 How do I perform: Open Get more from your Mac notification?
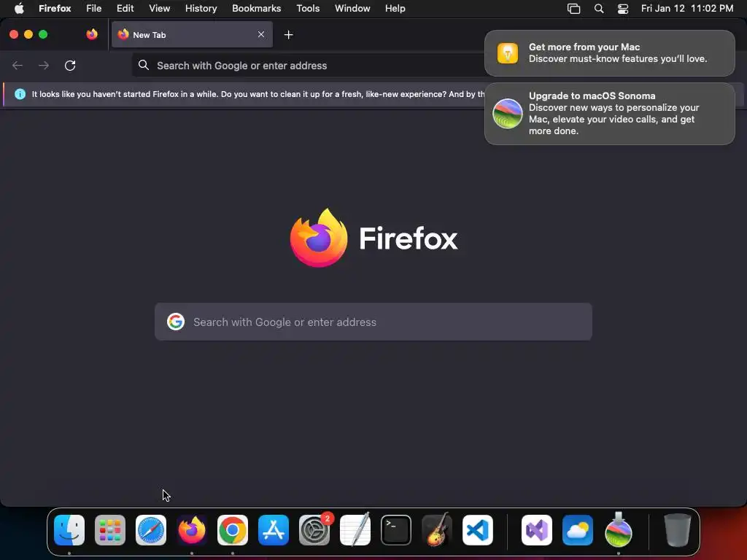click(x=610, y=53)
